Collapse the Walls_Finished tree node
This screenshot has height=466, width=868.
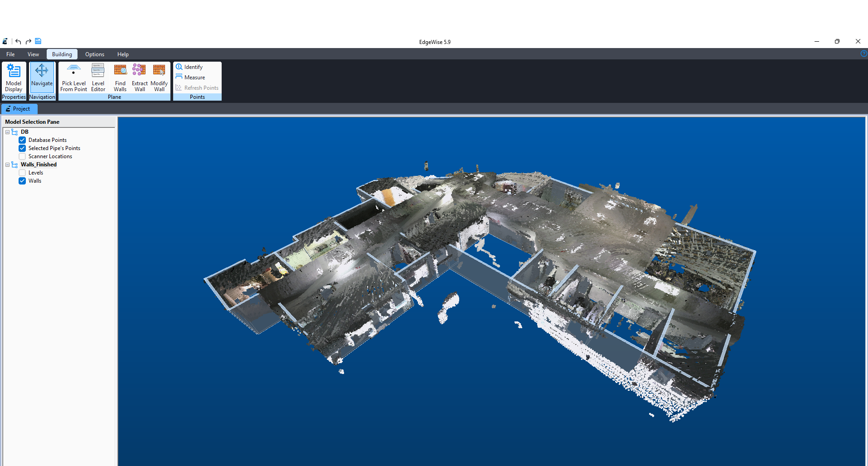(x=7, y=165)
